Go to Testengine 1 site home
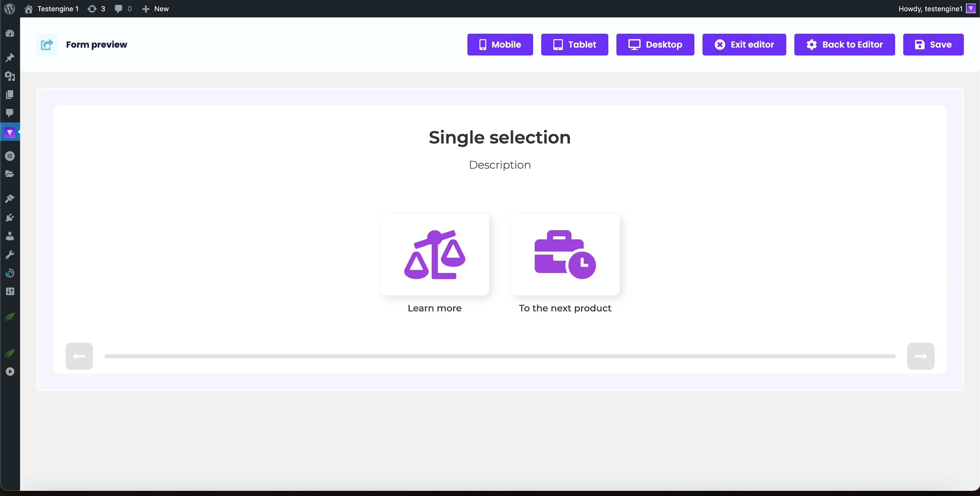980x496 pixels. pos(51,8)
